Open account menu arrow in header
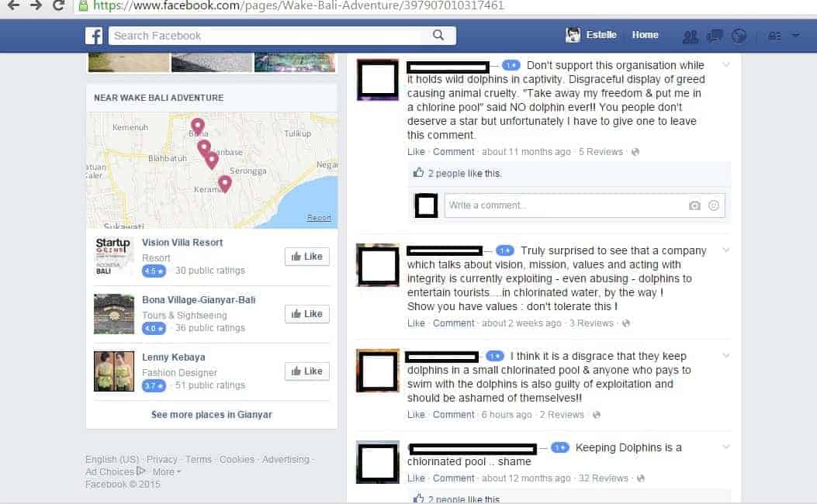 click(795, 36)
